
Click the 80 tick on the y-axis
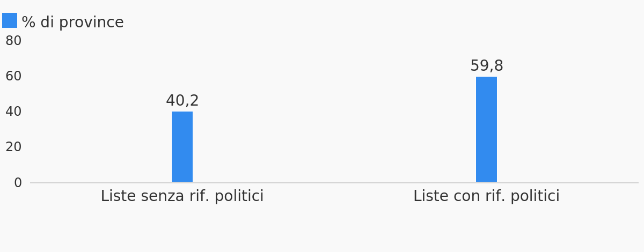click(x=13, y=41)
